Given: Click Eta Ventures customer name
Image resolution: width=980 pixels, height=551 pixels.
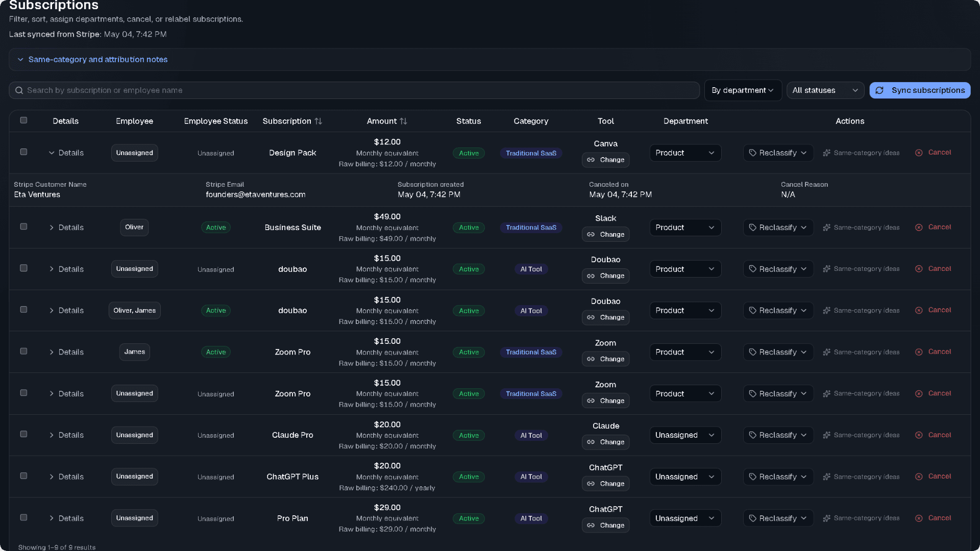Looking at the screenshot, I should [x=37, y=195].
